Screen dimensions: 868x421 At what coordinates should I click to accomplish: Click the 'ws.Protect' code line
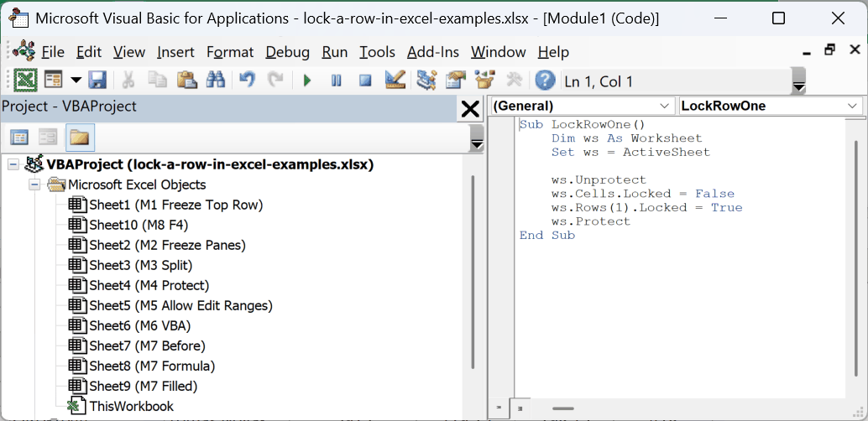tap(591, 221)
